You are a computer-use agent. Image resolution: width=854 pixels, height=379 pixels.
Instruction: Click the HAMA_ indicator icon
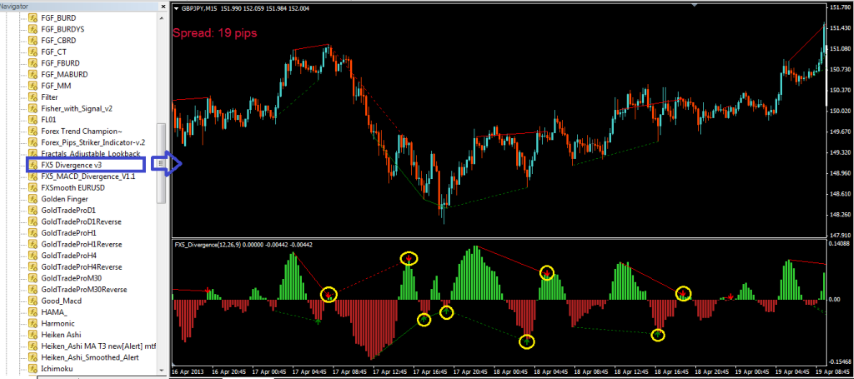click(33, 312)
